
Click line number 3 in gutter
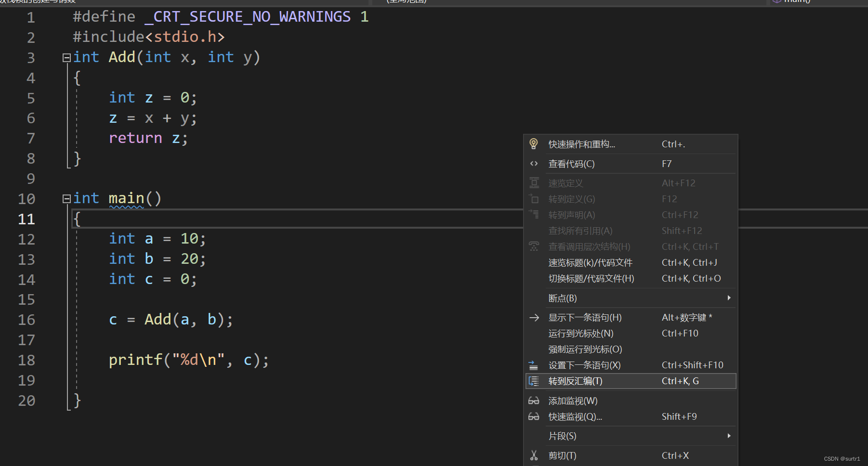[31, 58]
